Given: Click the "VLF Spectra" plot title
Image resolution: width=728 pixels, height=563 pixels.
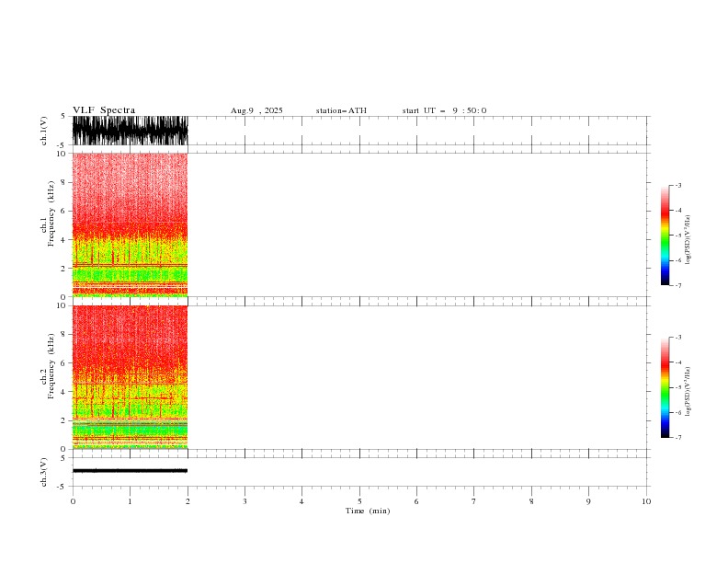Looking at the screenshot, I should click(x=104, y=110).
